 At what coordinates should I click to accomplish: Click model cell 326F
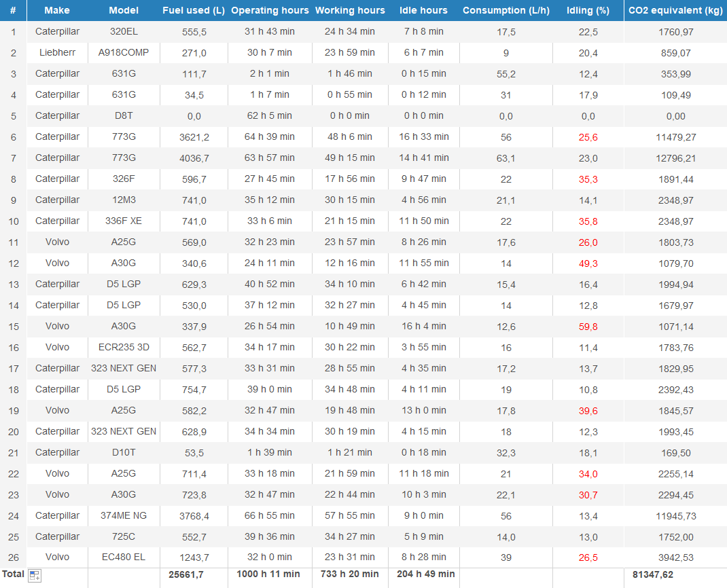[x=124, y=179]
